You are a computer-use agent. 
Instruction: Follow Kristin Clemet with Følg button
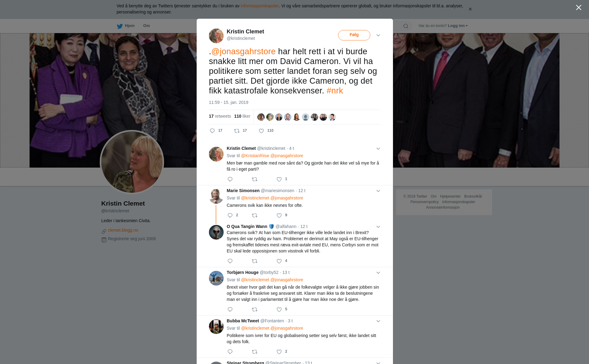(x=354, y=35)
